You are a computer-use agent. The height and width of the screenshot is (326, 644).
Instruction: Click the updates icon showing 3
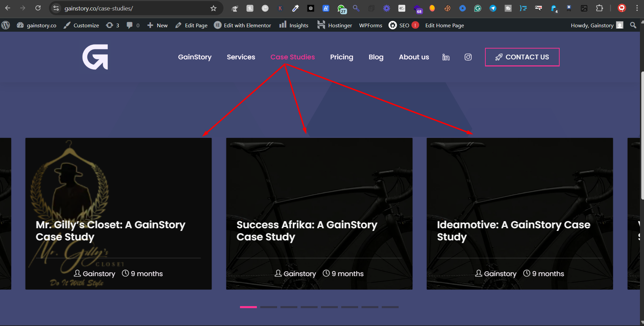tap(112, 25)
